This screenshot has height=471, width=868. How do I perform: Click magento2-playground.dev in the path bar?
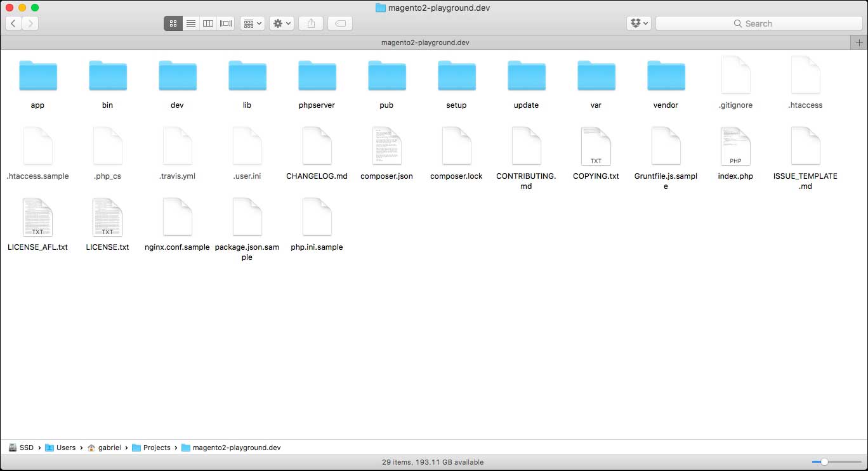[x=232, y=448]
